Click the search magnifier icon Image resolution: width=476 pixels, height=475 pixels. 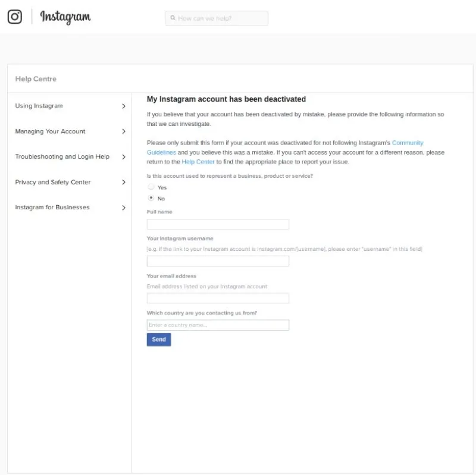pos(173,18)
